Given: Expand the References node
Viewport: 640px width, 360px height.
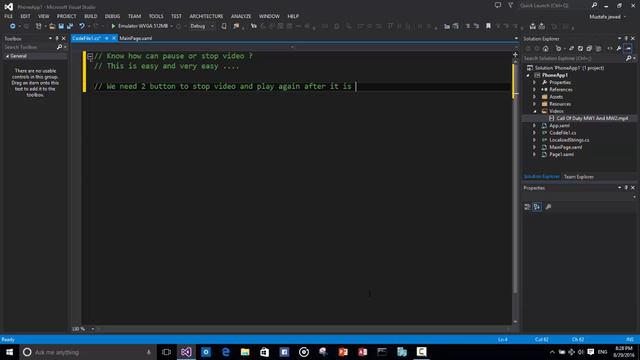Looking at the screenshot, I should click(534, 89).
